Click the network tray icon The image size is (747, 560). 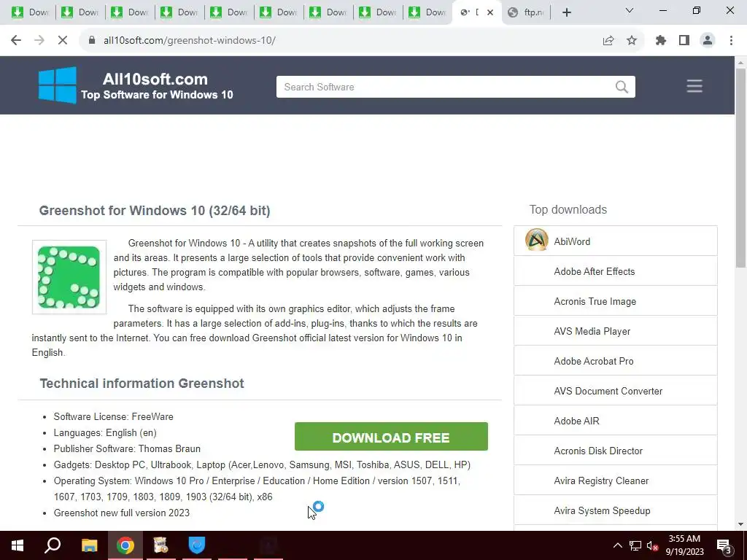635,545
